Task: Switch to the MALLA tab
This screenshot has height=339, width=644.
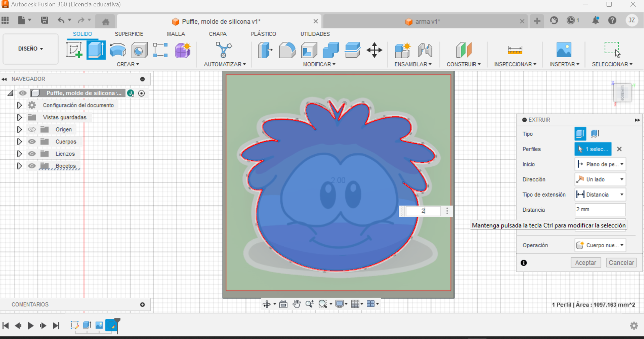Action: click(176, 34)
